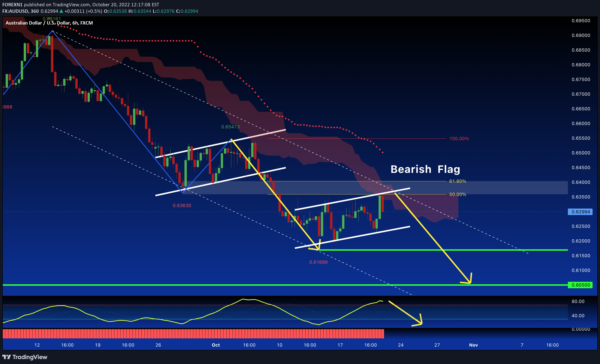Click the 50.00% Fibonacci level label

(458, 194)
